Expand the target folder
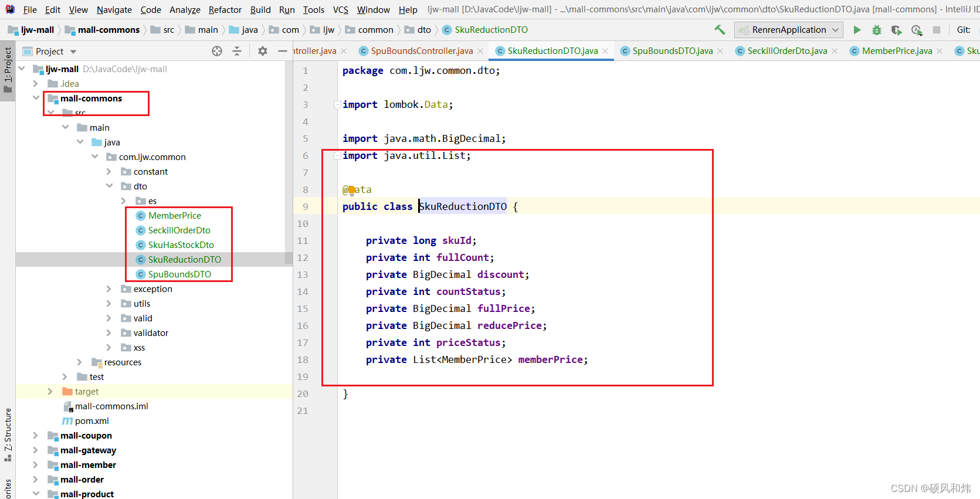 pos(51,392)
